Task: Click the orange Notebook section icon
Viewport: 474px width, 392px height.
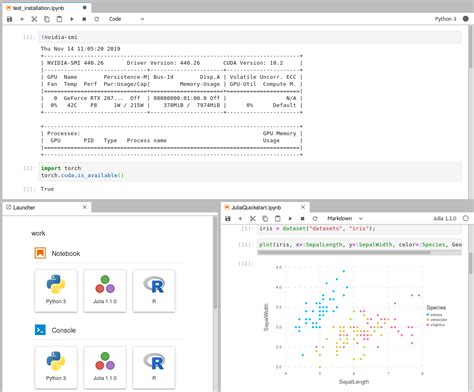Action: click(x=40, y=253)
